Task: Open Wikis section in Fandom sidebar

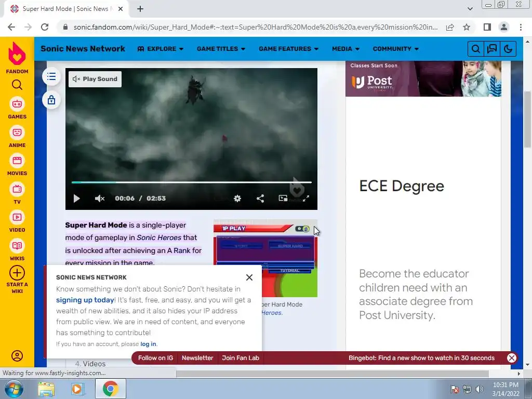Action: pos(17,250)
